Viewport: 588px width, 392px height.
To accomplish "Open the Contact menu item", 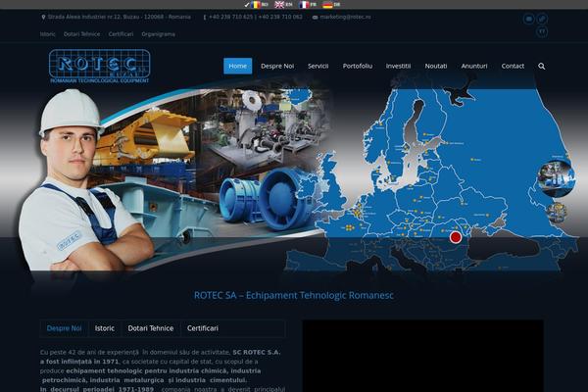I will pyautogui.click(x=513, y=66).
